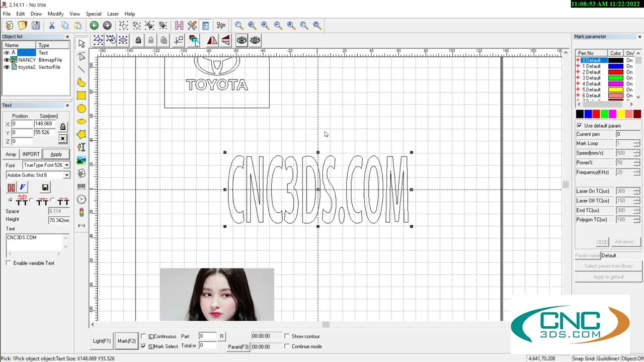Select the Node edit tool
644x362 pixels.
(x=82, y=56)
